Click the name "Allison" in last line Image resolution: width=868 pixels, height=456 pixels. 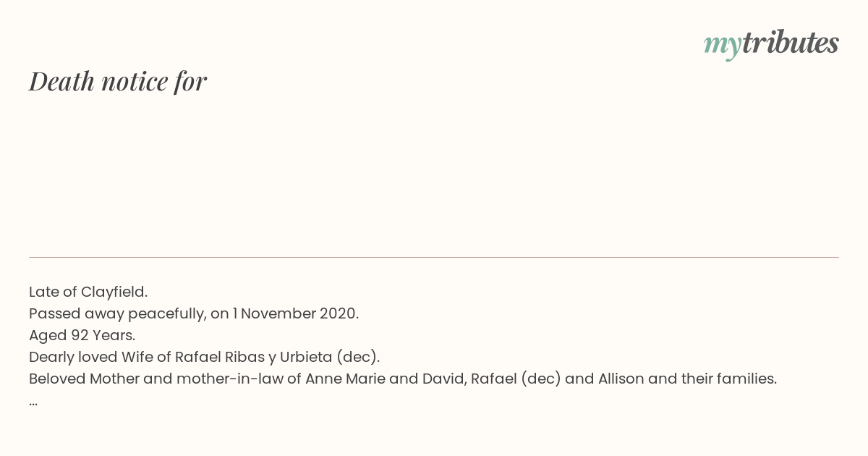pyautogui.click(x=621, y=379)
